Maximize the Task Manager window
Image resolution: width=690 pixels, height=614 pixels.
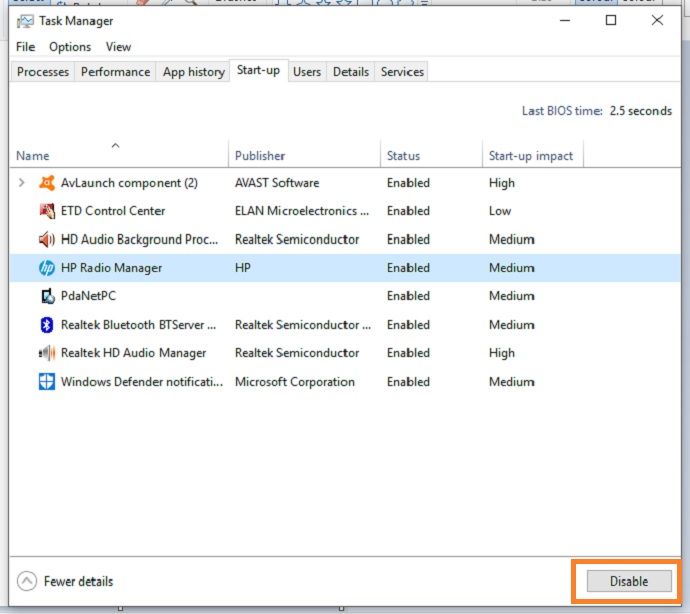[611, 20]
